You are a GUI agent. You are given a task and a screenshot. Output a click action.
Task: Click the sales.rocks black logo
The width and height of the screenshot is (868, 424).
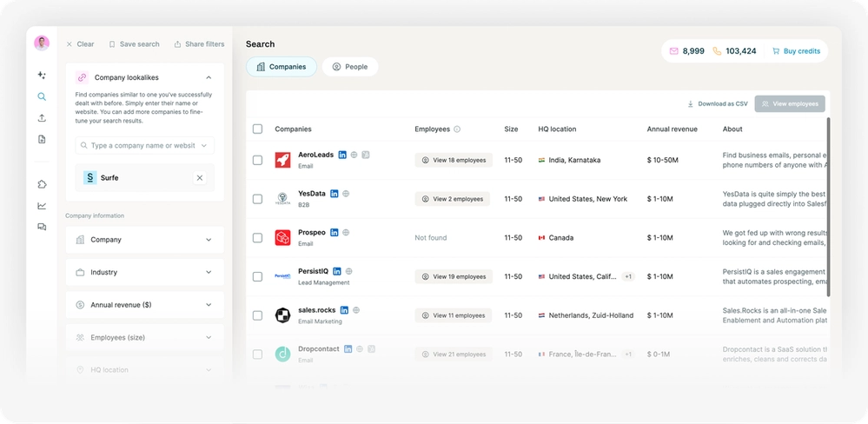coord(283,315)
